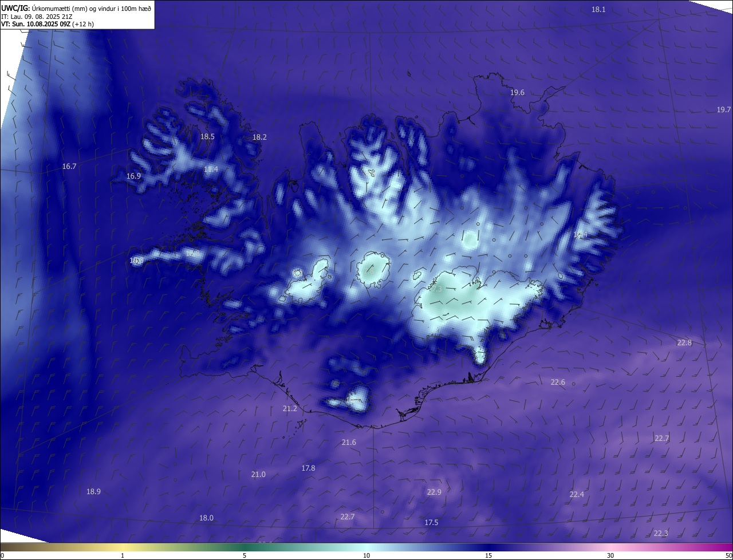Click the 'VT: Sun. 10.08.2025 09Z' valid time
This screenshot has width=733, height=560.
pos(36,25)
